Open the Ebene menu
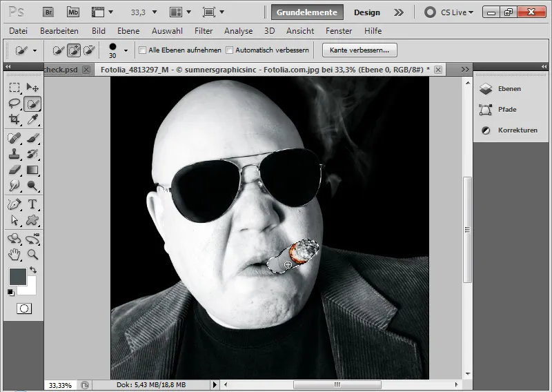 (128, 31)
